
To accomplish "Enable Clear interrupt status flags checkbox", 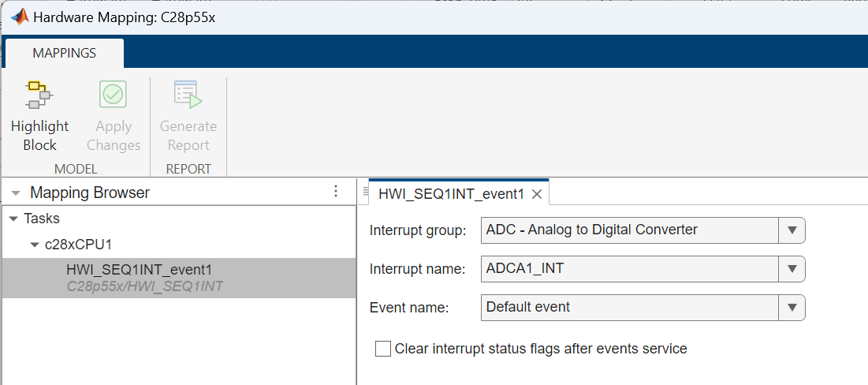I will tap(383, 349).
